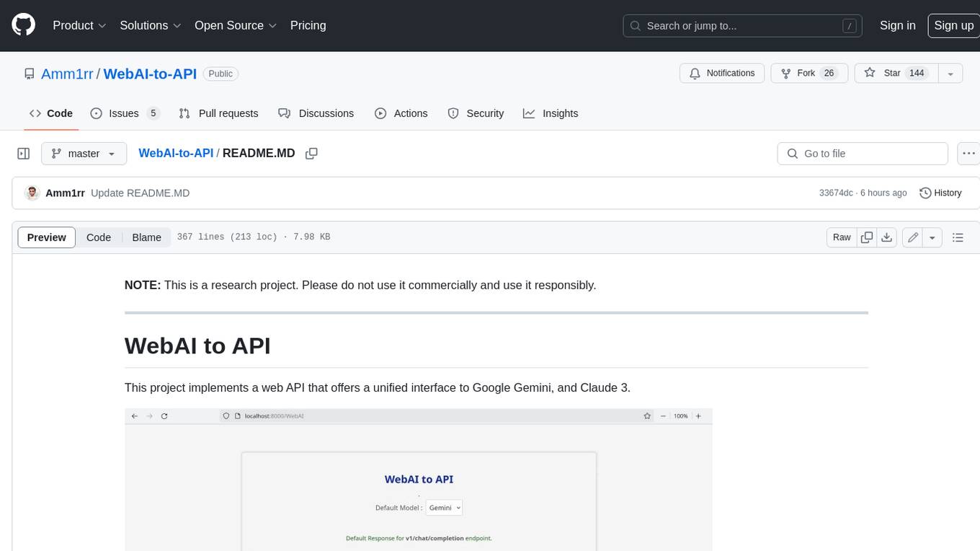Open the WebAI-to-API repository title link
Screen dimensions: 980x551
tap(150, 74)
